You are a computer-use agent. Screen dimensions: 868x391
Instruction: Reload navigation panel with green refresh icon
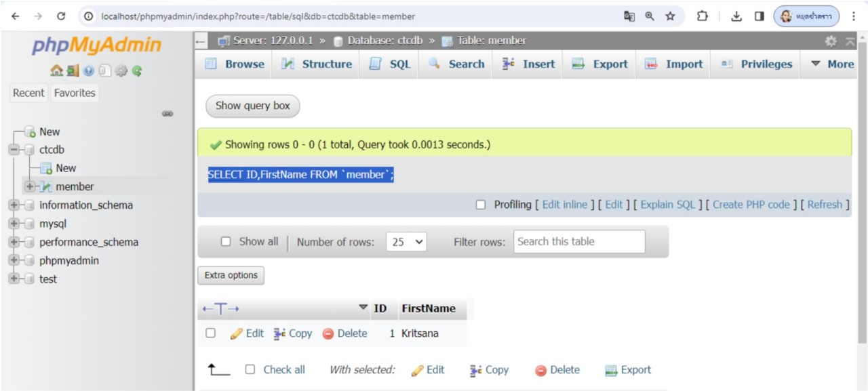137,70
